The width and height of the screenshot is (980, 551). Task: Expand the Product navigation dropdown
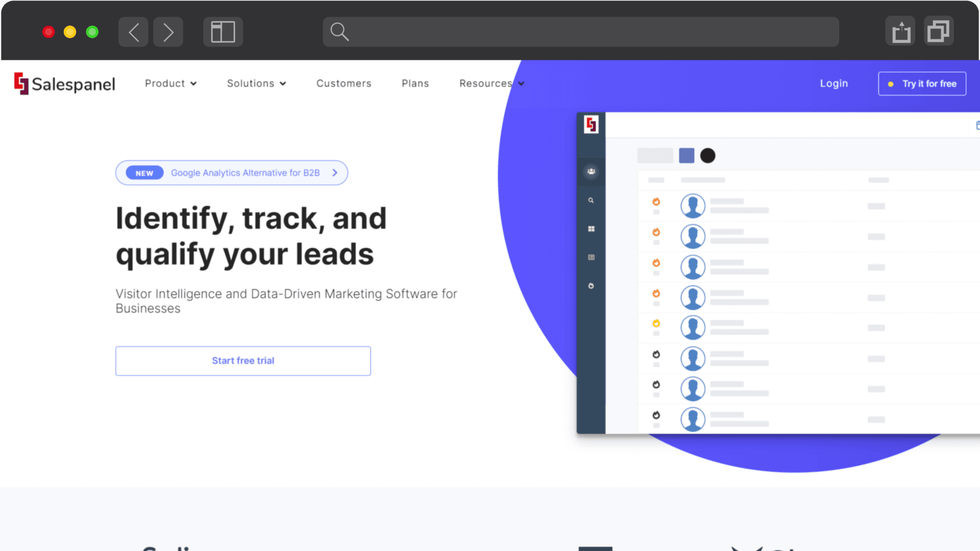tap(169, 83)
